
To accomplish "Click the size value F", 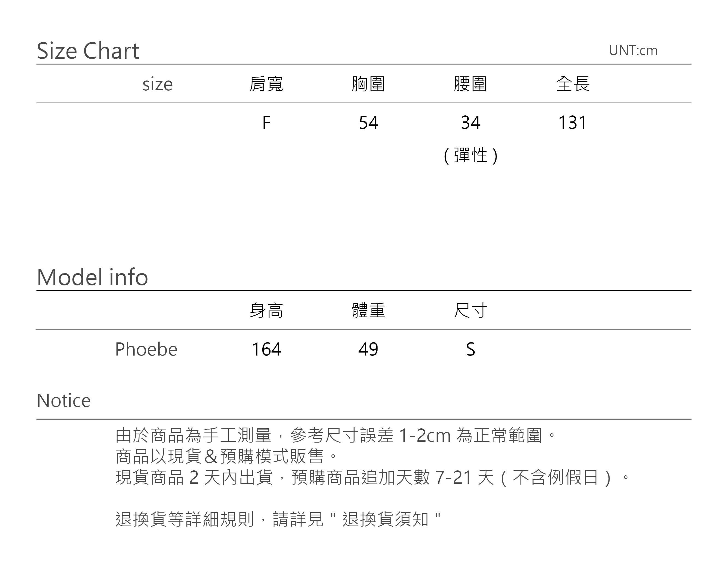I will (266, 123).
